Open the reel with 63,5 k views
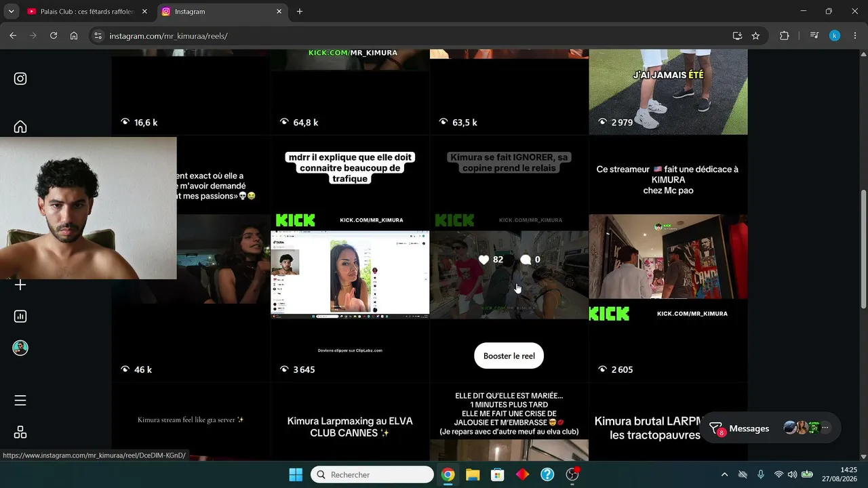Screen dimensions: 868x488 pos(509,92)
